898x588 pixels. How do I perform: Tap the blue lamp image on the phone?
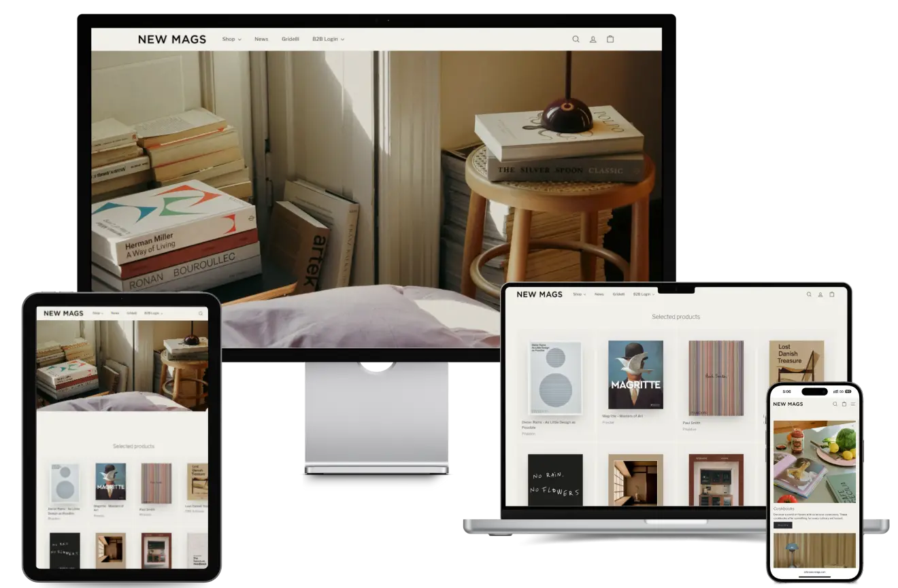click(x=814, y=550)
